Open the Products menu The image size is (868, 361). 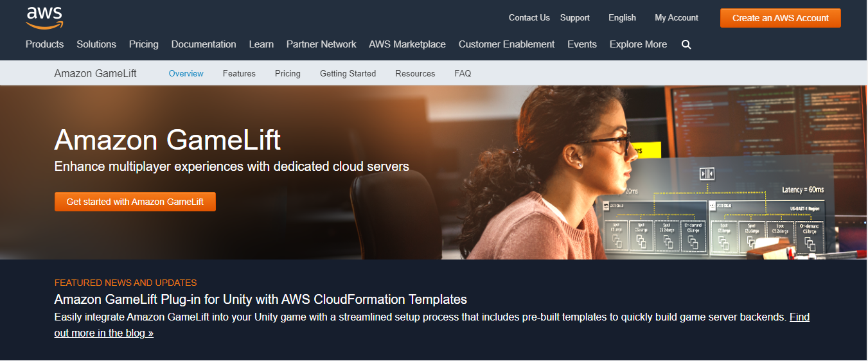pyautogui.click(x=45, y=44)
